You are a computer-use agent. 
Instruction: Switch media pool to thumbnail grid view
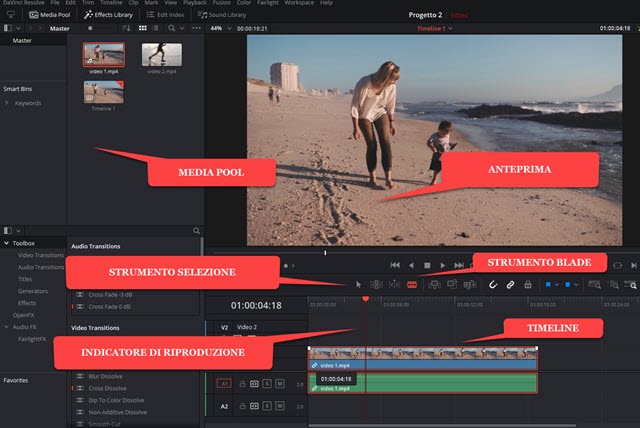[142, 28]
